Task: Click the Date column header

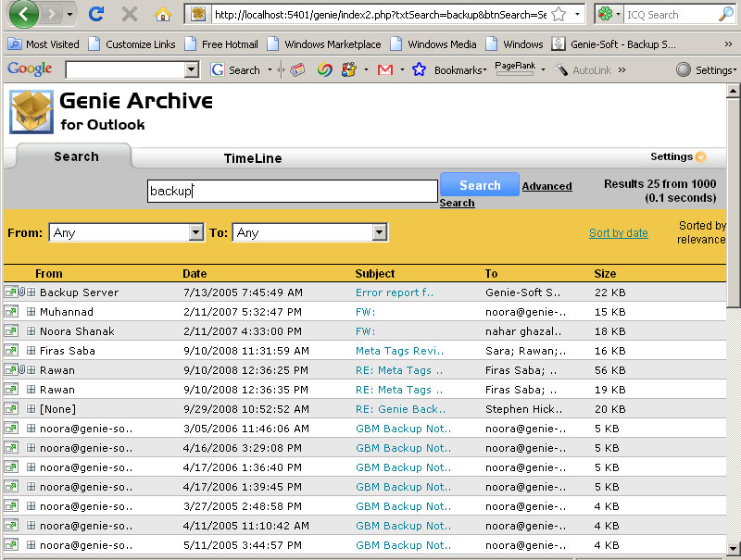Action: (195, 273)
